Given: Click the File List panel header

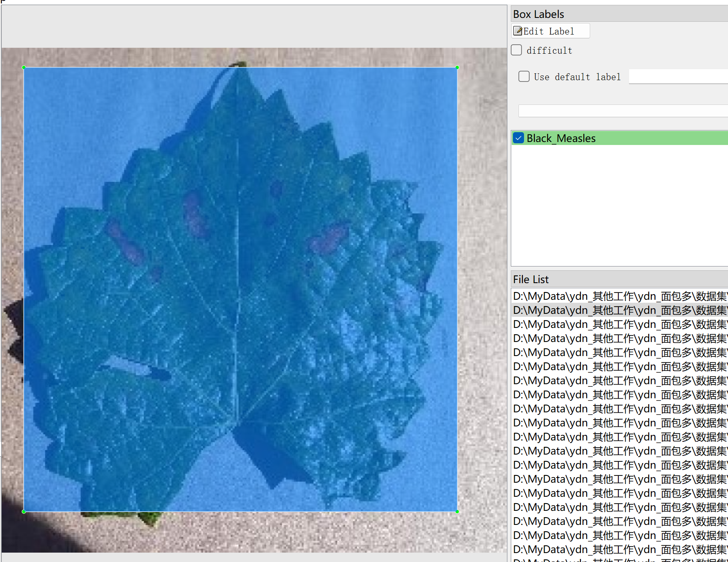Looking at the screenshot, I should (620, 279).
